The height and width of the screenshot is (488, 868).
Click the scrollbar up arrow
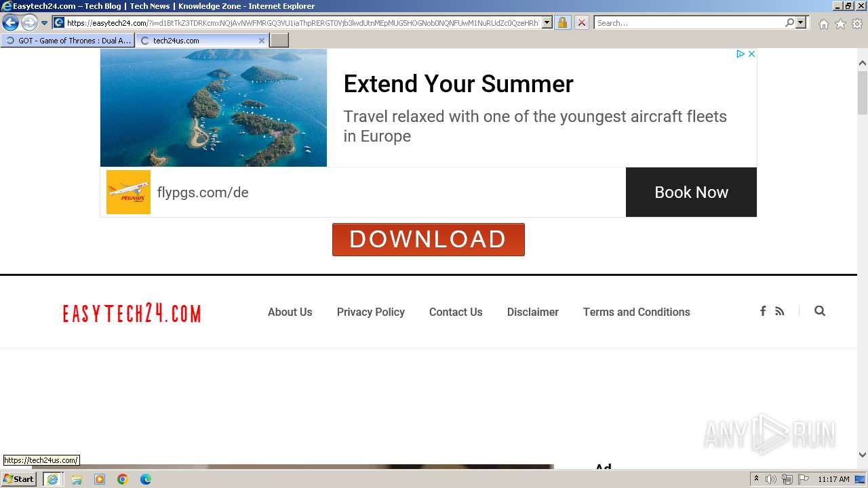(863, 63)
